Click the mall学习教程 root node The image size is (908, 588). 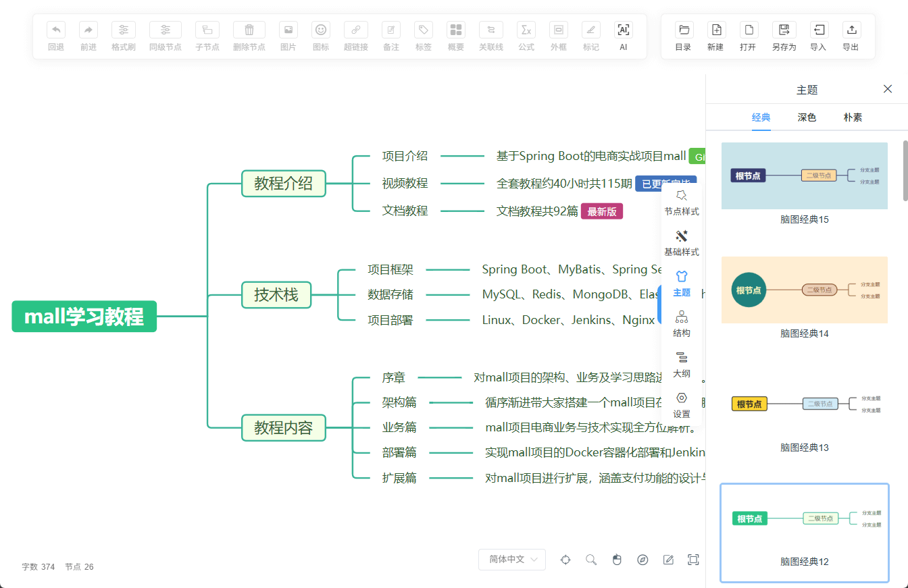pos(84,317)
